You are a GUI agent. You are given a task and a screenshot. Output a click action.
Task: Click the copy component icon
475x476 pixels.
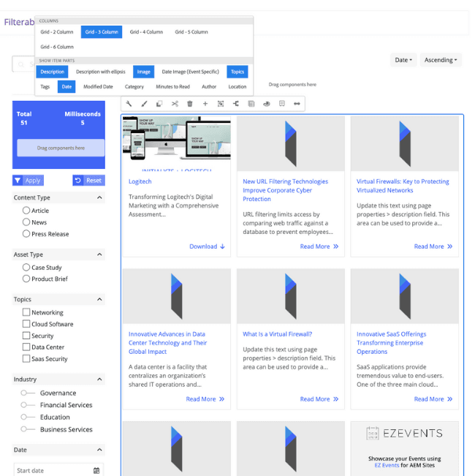click(159, 104)
